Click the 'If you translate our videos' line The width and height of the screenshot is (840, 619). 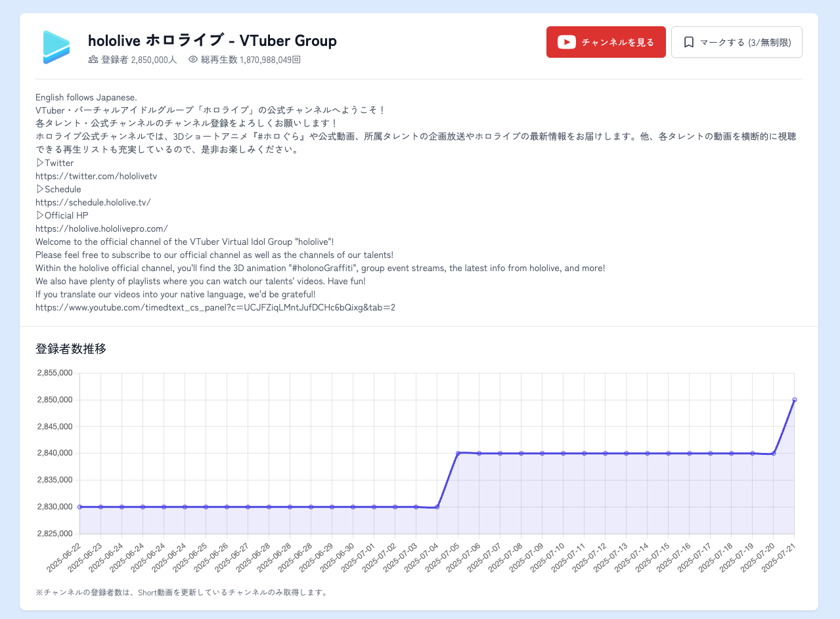pyautogui.click(x=175, y=294)
